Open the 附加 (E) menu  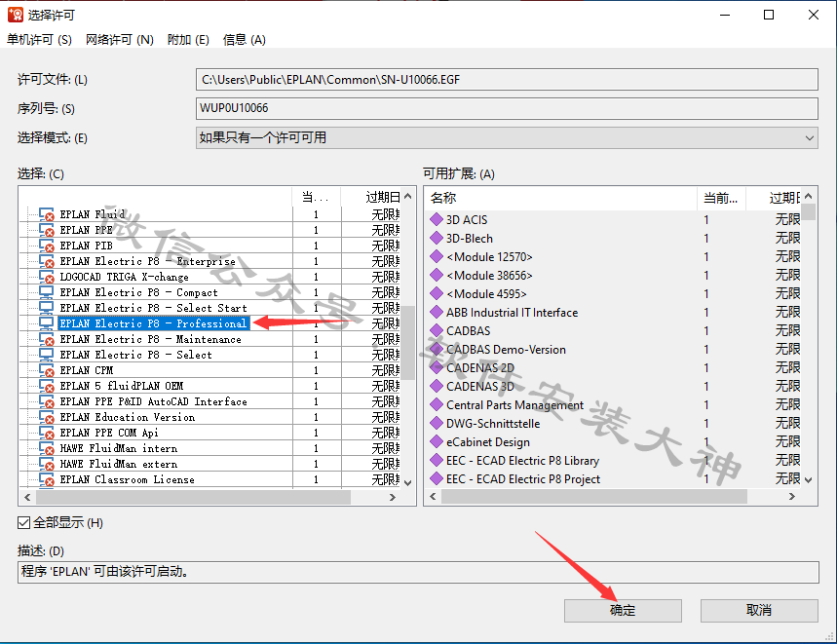[x=188, y=40]
